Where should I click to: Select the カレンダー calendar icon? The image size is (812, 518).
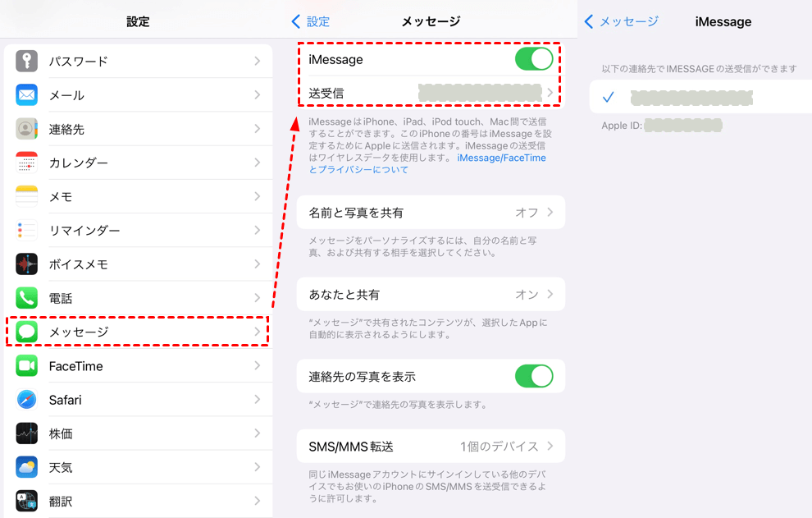27,163
